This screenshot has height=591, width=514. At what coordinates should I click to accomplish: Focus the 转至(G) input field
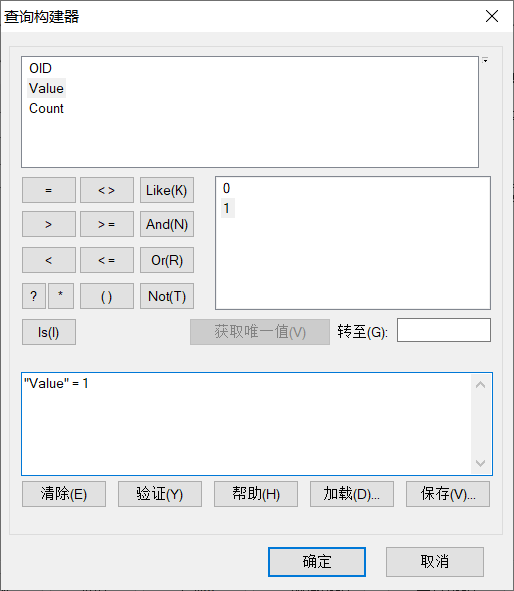pyautogui.click(x=444, y=330)
